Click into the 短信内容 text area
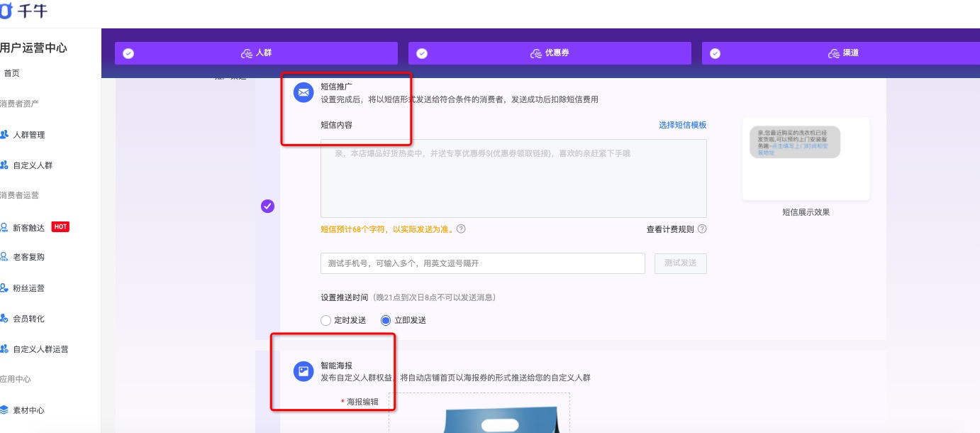 pos(513,178)
